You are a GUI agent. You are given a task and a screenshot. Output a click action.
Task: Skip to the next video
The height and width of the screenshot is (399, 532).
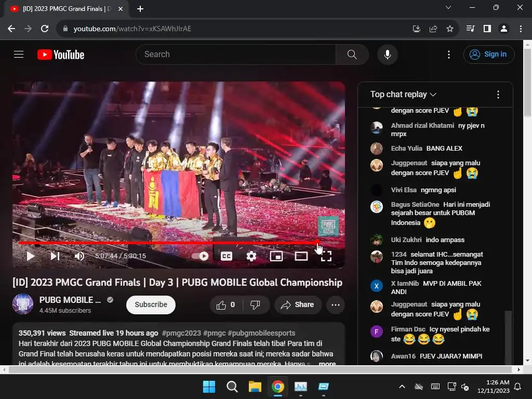[55, 256]
